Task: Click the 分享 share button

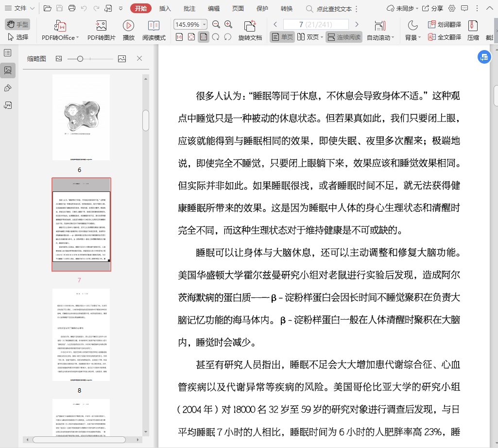Action: pyautogui.click(x=432, y=9)
